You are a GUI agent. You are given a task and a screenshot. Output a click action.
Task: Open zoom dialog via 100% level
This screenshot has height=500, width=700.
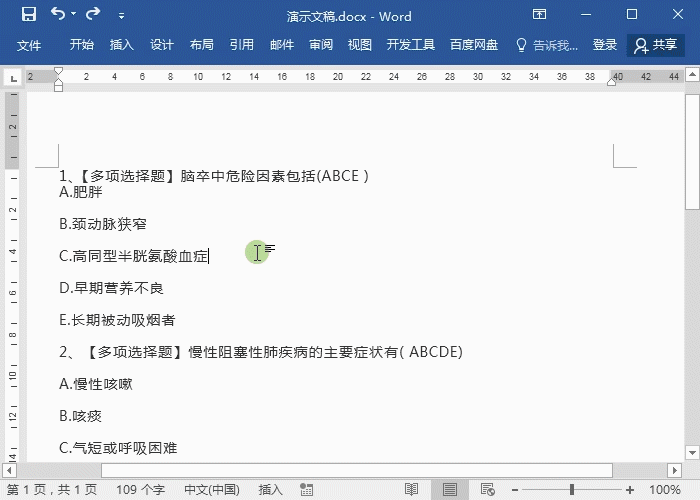click(664, 490)
